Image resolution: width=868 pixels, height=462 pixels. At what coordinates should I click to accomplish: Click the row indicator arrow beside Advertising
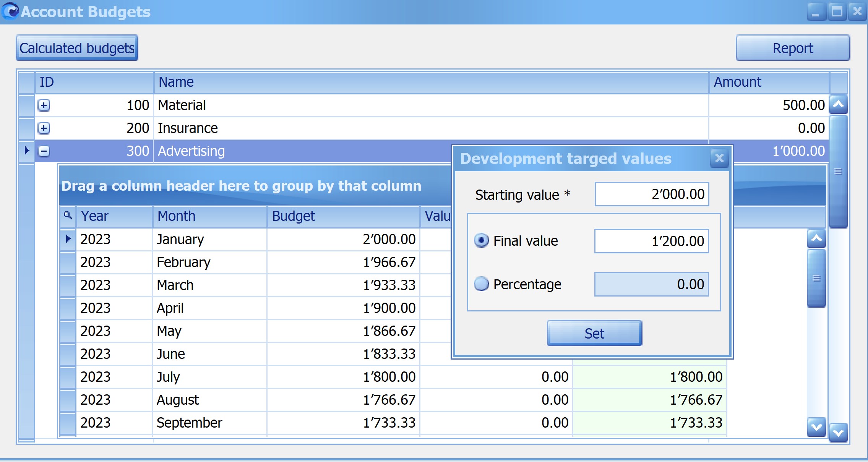26,151
